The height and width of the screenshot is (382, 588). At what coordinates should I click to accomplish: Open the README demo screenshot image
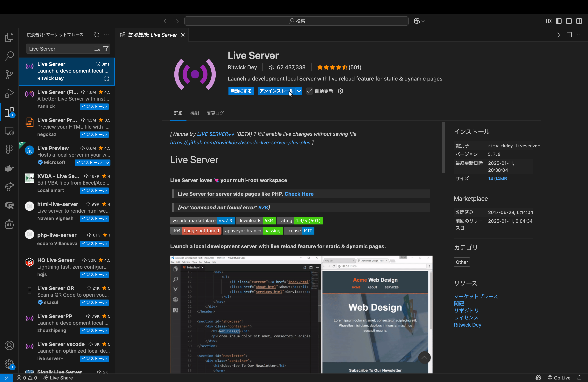click(x=301, y=315)
